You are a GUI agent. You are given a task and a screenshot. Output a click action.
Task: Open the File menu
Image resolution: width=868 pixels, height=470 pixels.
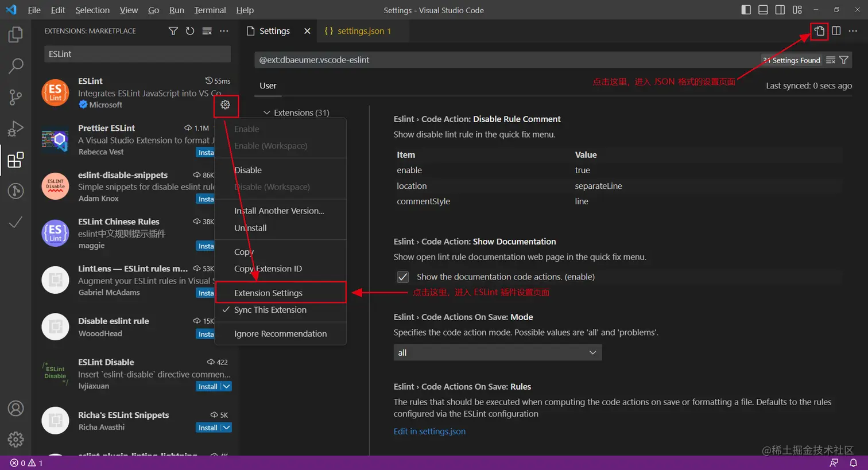coord(34,10)
